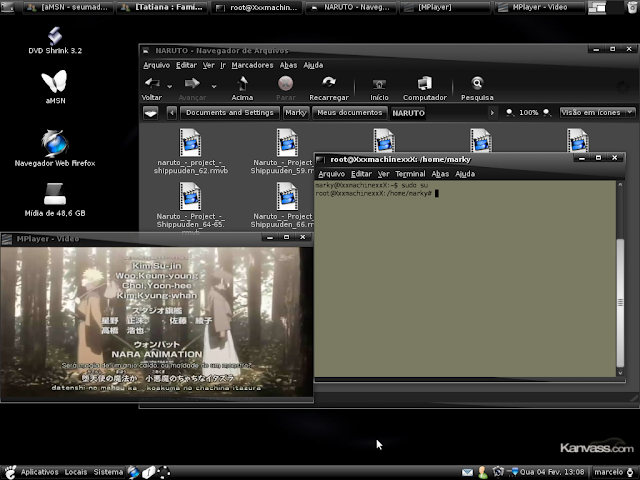Click the mail envelope tray icon
This screenshot has height=480, width=640.
tap(467, 472)
